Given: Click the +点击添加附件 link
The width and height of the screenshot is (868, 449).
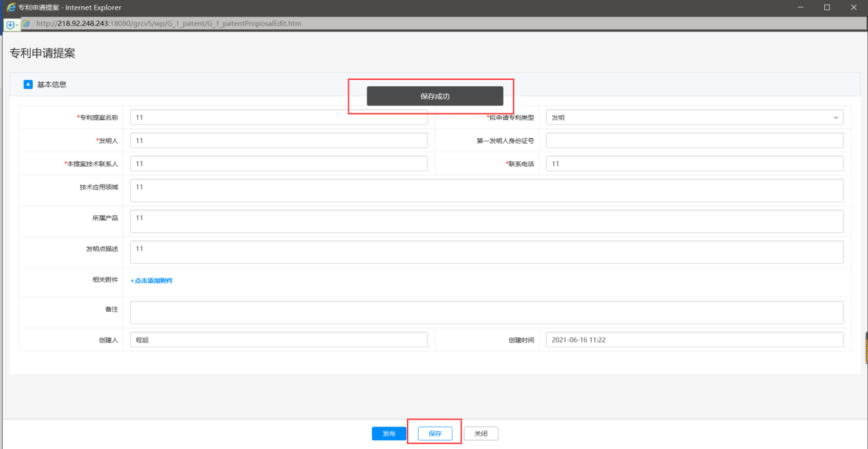Looking at the screenshot, I should (x=151, y=281).
